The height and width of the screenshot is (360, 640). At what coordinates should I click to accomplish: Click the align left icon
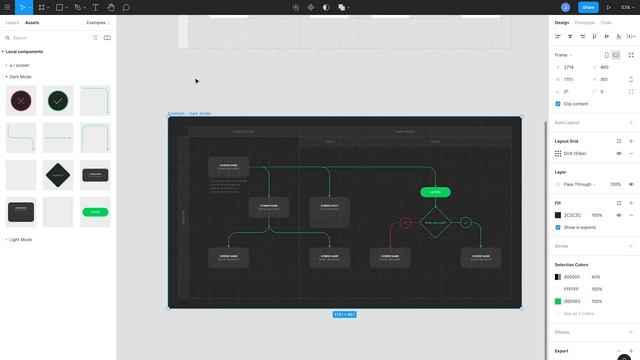558,36
